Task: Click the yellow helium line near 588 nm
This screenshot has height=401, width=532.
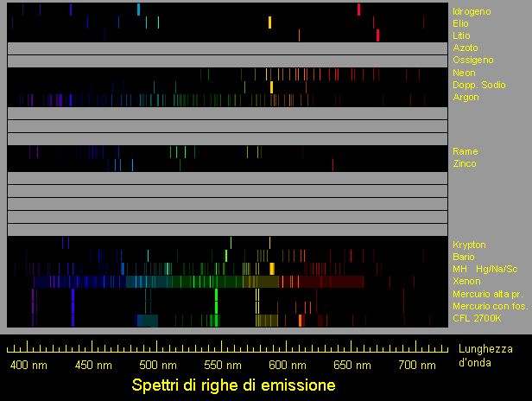Action: click(x=269, y=22)
